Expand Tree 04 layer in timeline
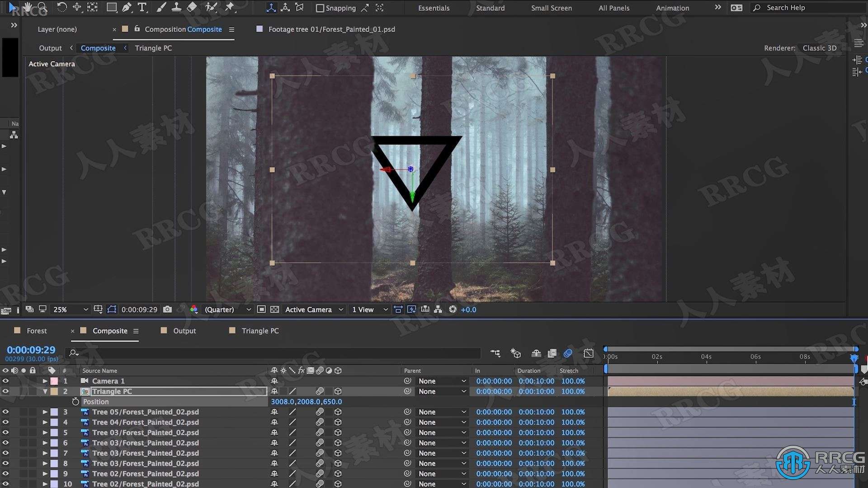 45,422
